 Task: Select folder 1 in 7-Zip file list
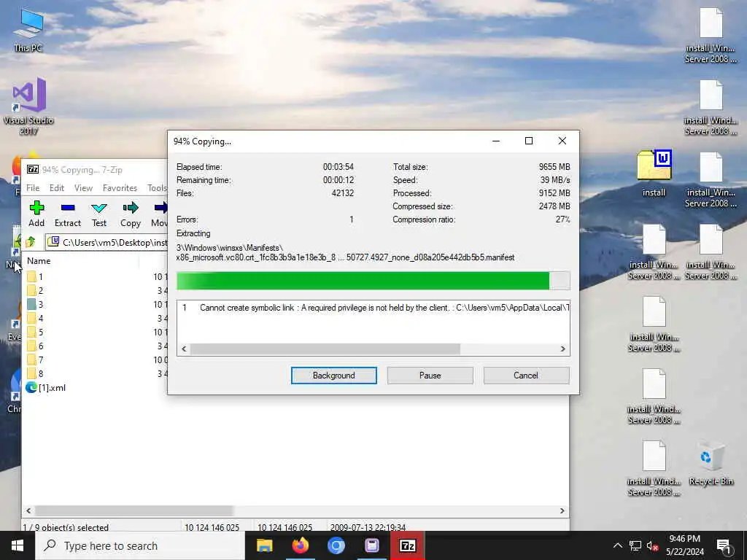pyautogui.click(x=41, y=276)
